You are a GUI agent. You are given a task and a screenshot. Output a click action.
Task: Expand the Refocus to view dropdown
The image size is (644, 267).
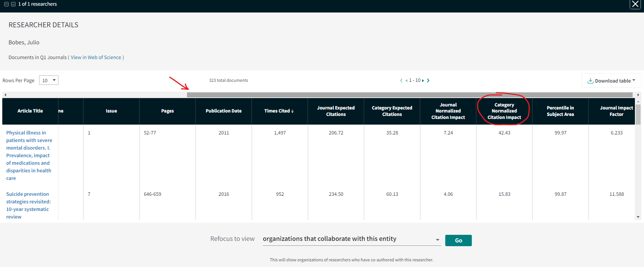[x=351, y=239]
